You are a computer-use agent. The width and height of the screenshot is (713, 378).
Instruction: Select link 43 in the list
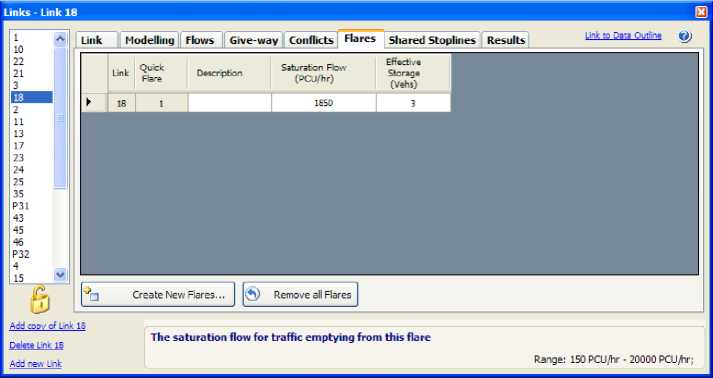(32, 218)
